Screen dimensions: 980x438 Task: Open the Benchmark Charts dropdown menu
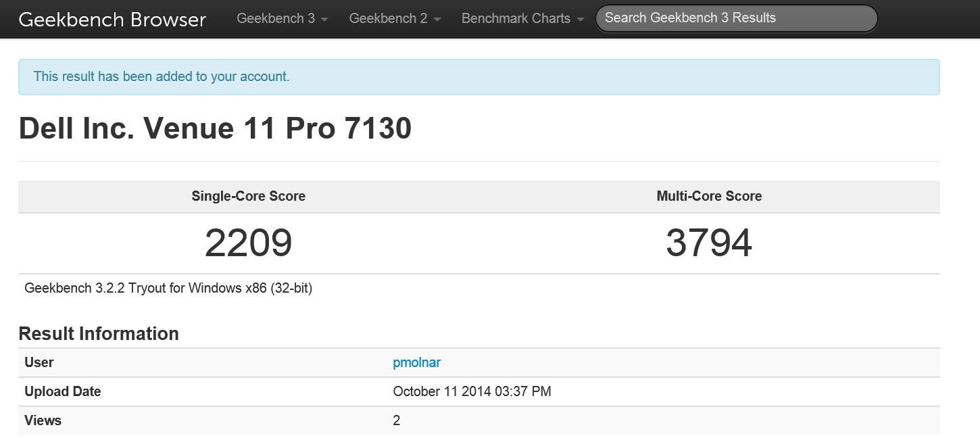pyautogui.click(x=522, y=19)
